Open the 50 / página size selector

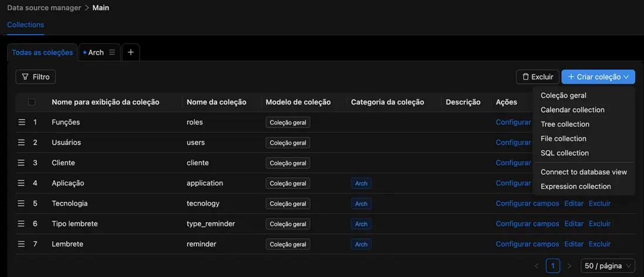[x=608, y=266]
